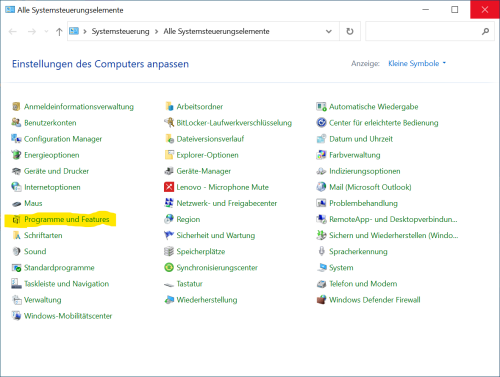Click the Lenovo Microphone Mute icon
The height and width of the screenshot is (377, 500).
169,187
